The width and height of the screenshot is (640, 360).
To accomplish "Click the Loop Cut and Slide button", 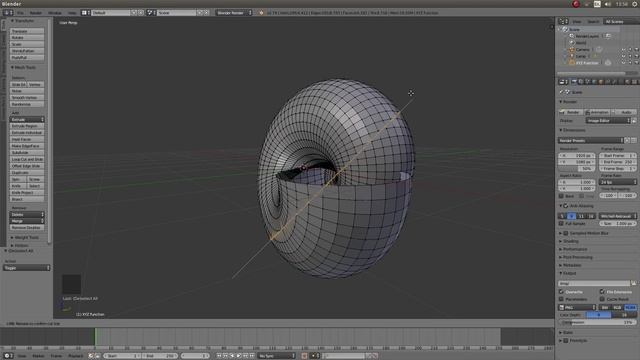I will tap(27, 159).
